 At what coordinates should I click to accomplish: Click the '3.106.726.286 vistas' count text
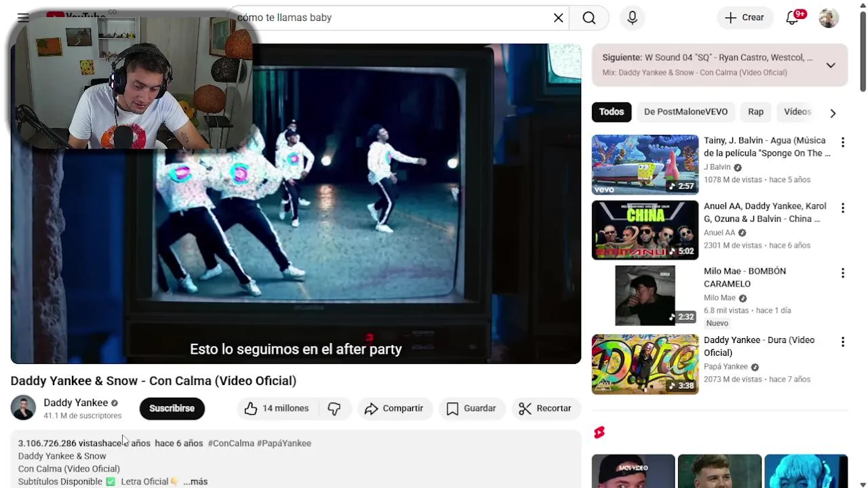[59, 443]
